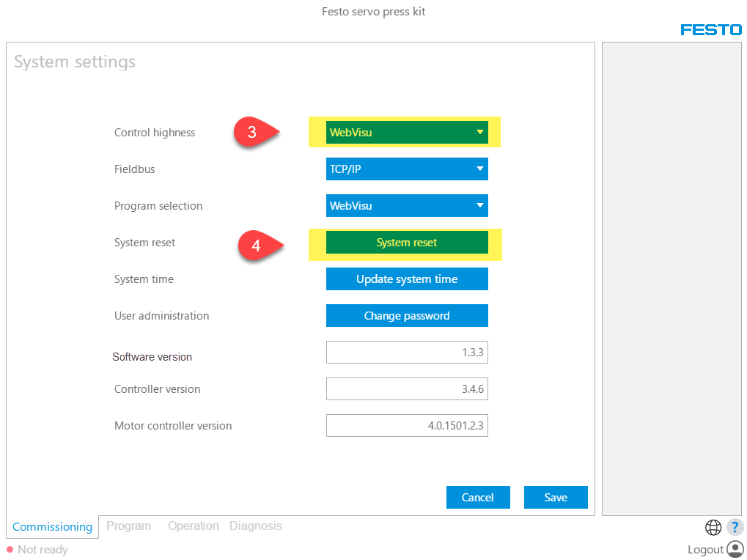Click Update system time button

click(x=407, y=279)
